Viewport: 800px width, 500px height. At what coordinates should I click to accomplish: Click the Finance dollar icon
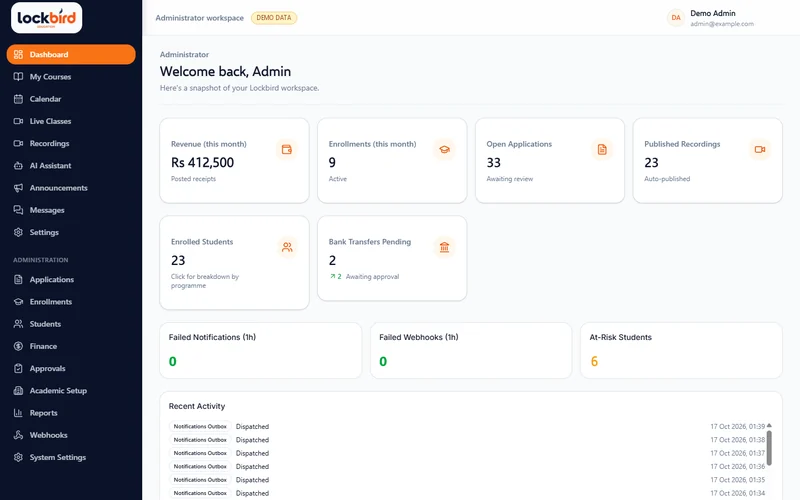click(18, 346)
